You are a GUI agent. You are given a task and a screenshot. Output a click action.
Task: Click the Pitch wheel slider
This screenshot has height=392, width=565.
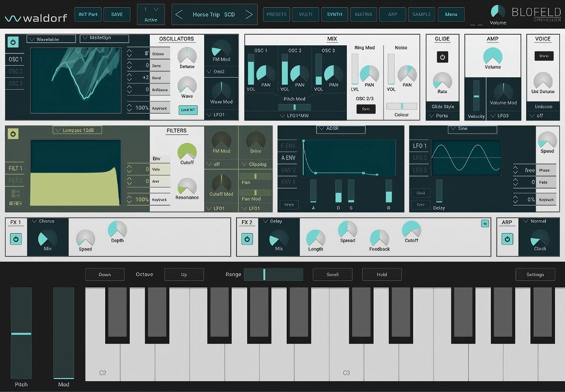pos(21,333)
